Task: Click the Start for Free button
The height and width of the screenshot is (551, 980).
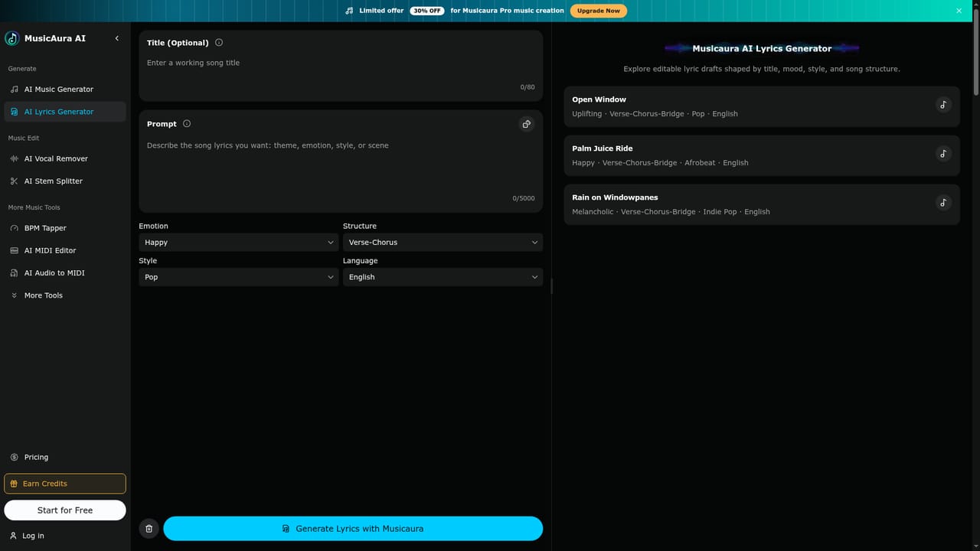Action: click(x=65, y=510)
